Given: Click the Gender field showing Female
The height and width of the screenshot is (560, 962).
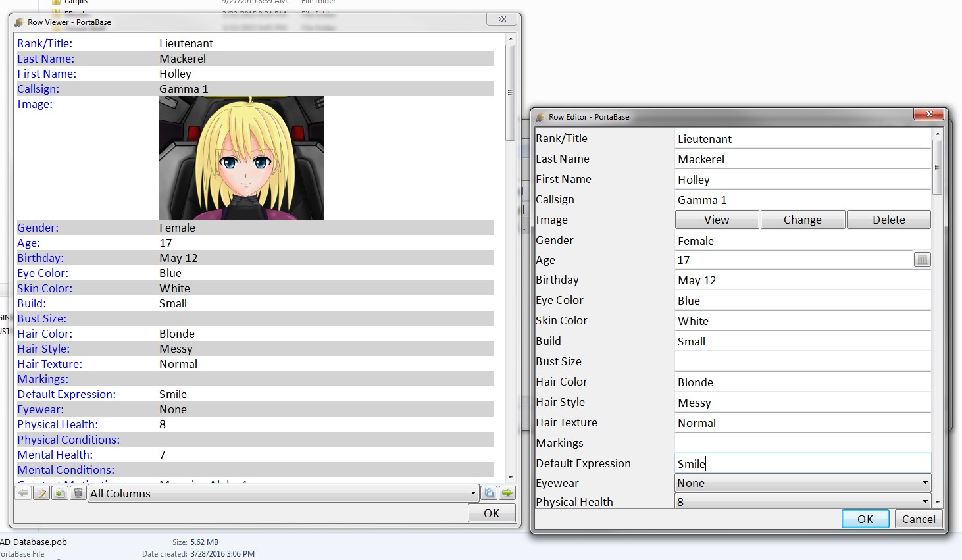Looking at the screenshot, I should (x=803, y=241).
